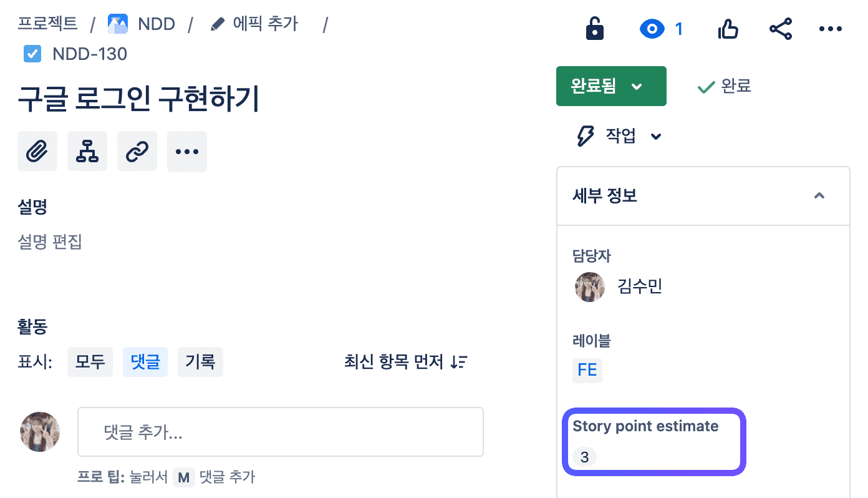Click the add child issue icon
Image resolution: width=868 pixels, height=498 pixels.
pyautogui.click(x=87, y=152)
